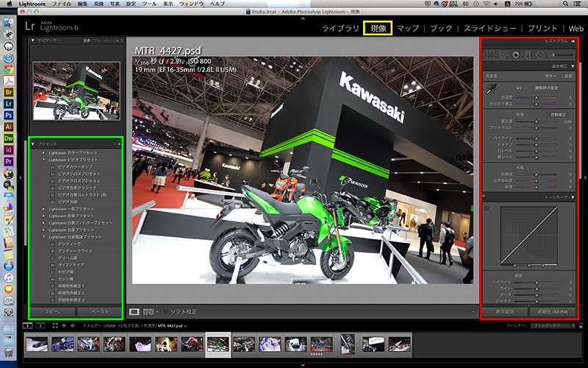
Task: Open Adobe Acrobat from the Dock
Action: tap(9, 80)
